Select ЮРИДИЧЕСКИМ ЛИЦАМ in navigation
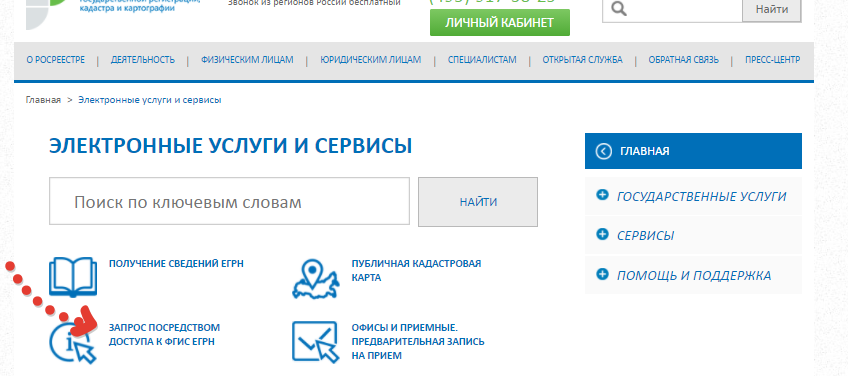848x376 pixels. coord(370,60)
